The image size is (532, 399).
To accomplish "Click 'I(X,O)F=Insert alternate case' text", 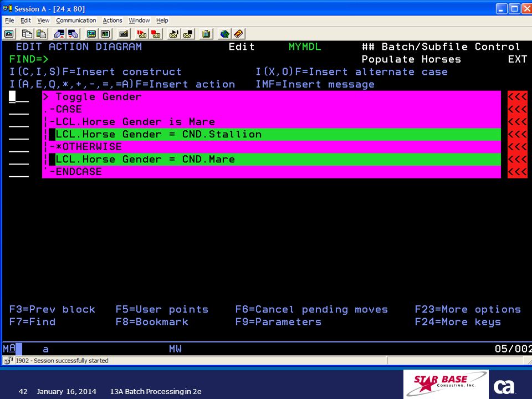I will point(351,72).
